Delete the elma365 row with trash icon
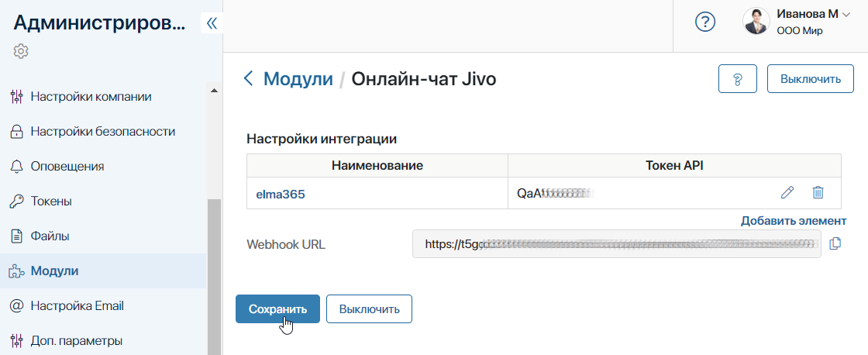868x355 pixels. (818, 193)
